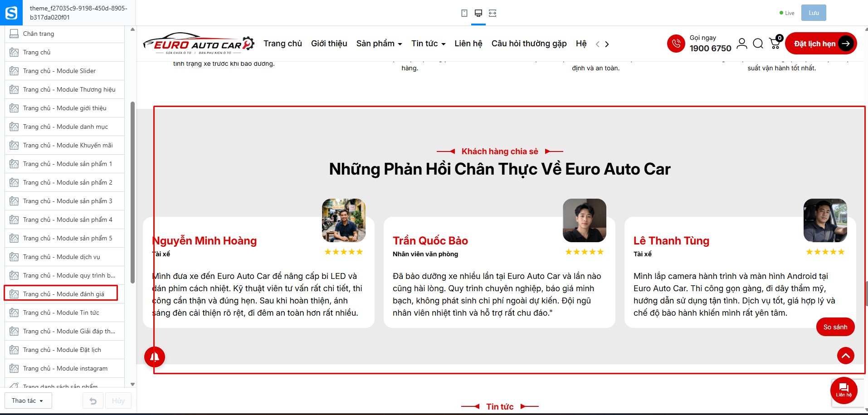
Task: Open Trang chủ - Module quy trình row
Action: tap(64, 275)
